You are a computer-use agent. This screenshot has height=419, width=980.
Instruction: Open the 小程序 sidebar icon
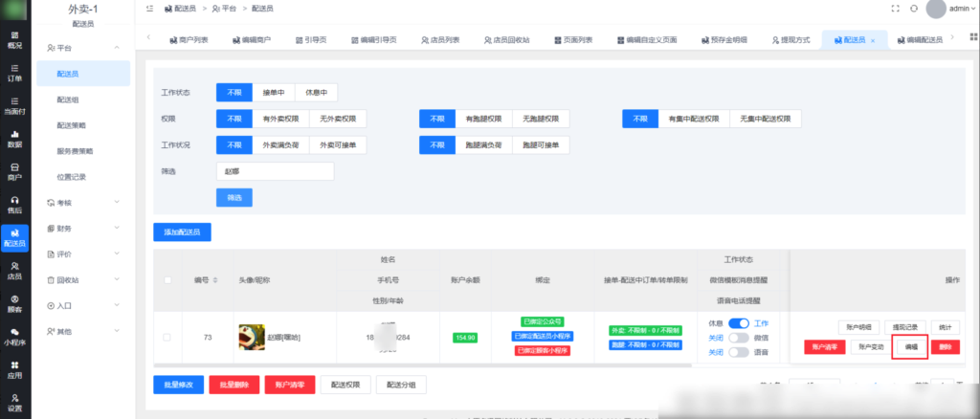tap(14, 337)
